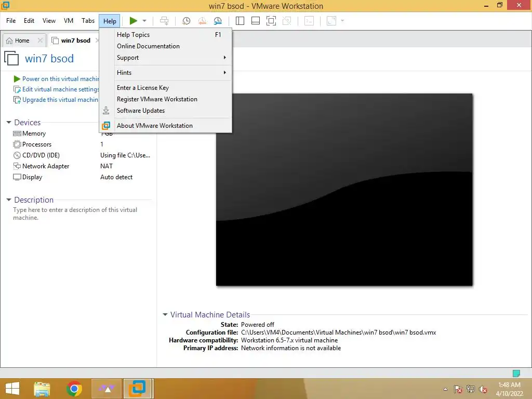Open the power options dropdown arrow
Image resolution: width=532 pixels, height=399 pixels.
click(144, 21)
